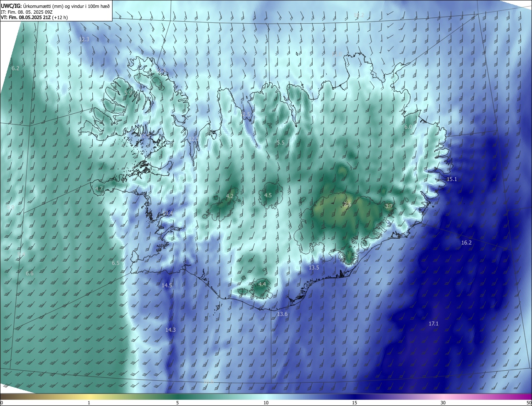Click the colour scale tick label 0
532x406 pixels.
click(x=2, y=403)
